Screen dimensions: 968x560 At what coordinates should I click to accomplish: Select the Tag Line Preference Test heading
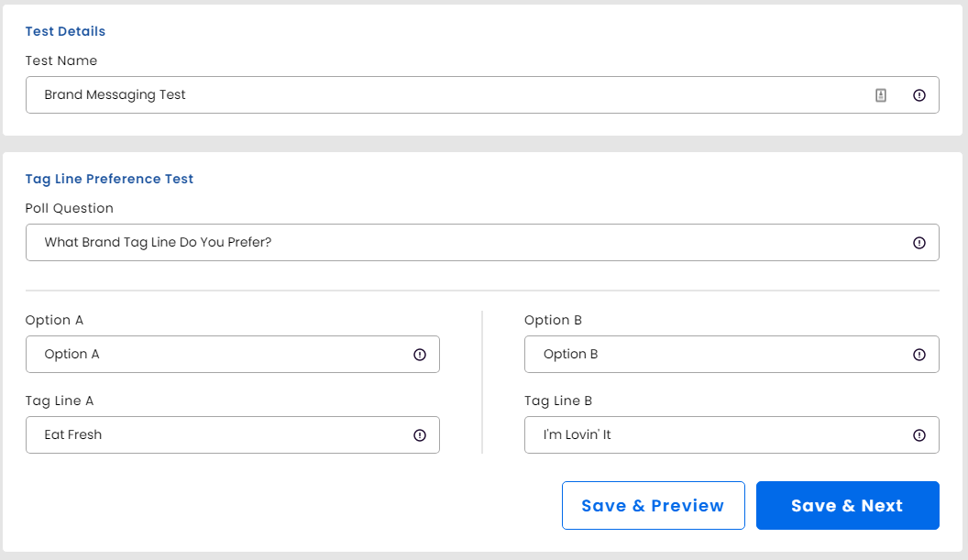point(109,179)
